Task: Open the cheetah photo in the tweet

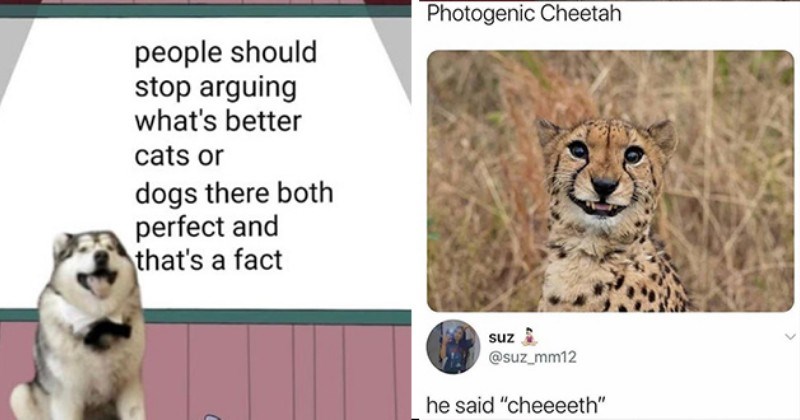Action: pos(610,181)
